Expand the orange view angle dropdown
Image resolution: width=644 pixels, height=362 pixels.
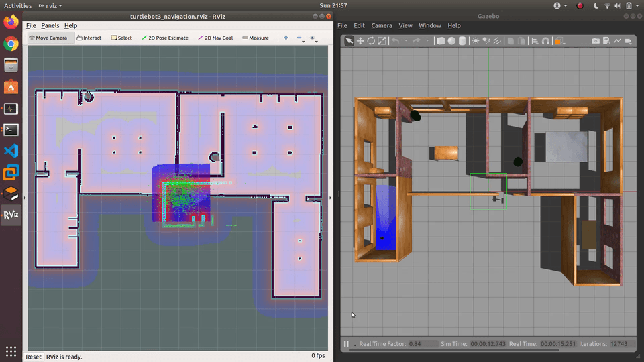[564, 42]
